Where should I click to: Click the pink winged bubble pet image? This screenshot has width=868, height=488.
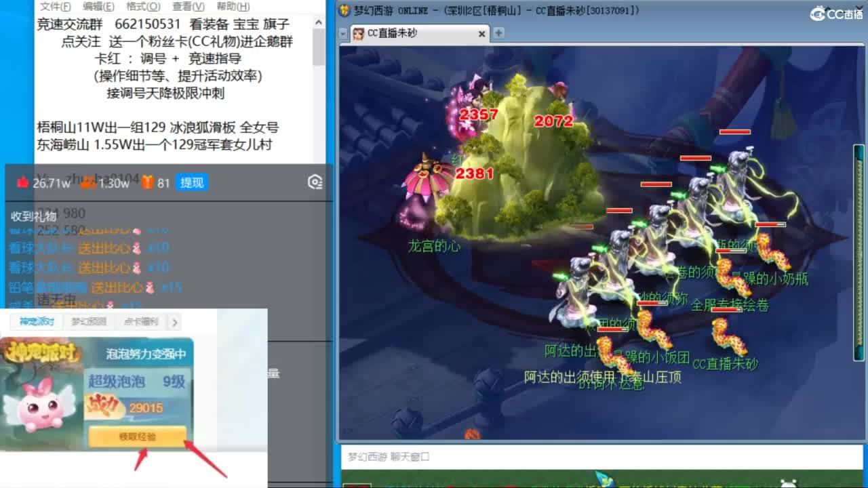[x=41, y=405]
